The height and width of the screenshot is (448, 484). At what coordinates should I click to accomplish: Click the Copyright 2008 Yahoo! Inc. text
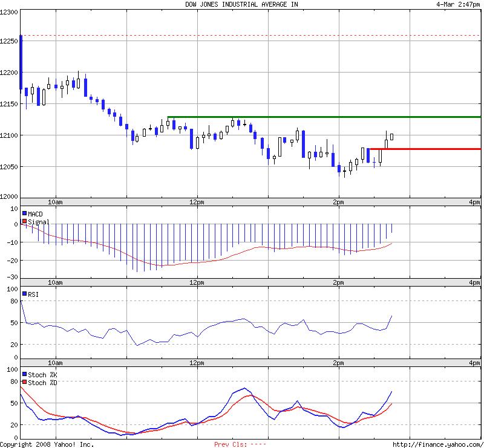(x=47, y=444)
